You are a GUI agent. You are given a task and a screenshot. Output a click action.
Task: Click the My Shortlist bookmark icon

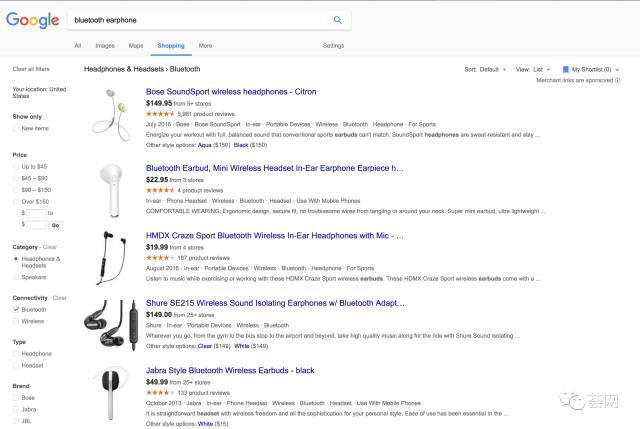coord(565,69)
